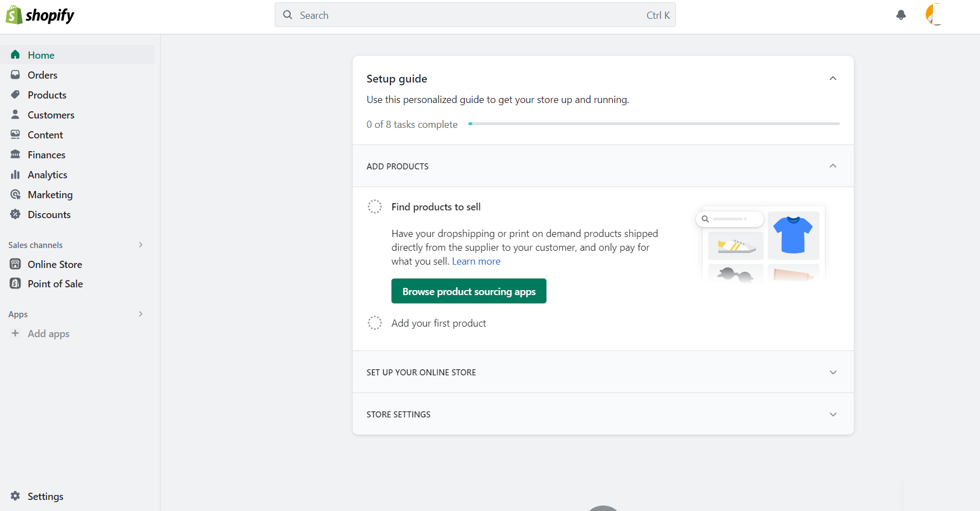
Task: Focus the Search field
Action: pos(475,15)
